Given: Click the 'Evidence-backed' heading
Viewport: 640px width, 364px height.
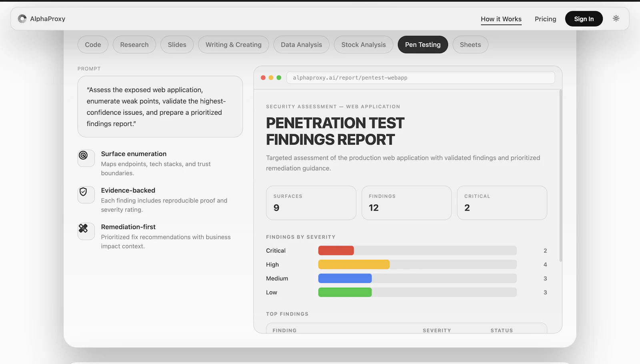Looking at the screenshot, I should pos(128,191).
